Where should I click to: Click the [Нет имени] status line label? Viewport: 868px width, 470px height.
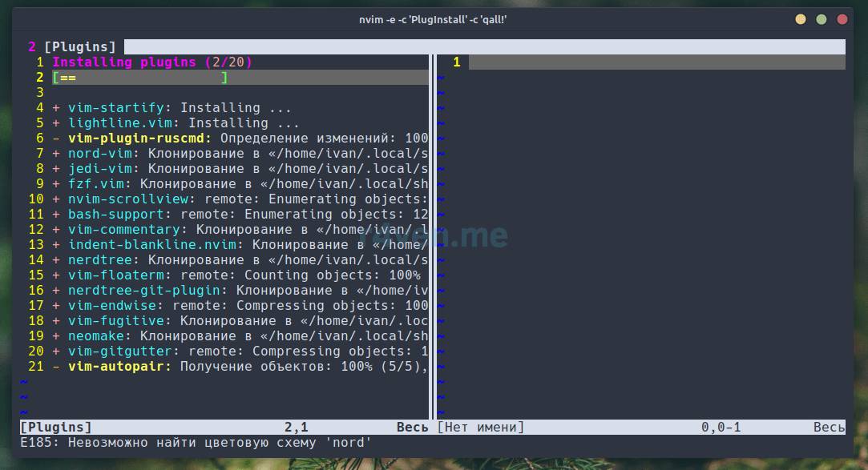(x=481, y=428)
